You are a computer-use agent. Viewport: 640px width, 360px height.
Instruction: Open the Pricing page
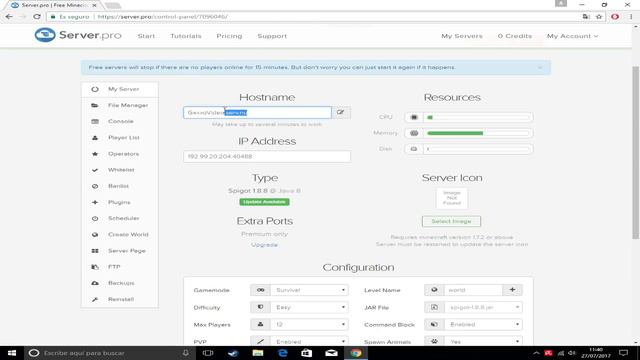229,36
